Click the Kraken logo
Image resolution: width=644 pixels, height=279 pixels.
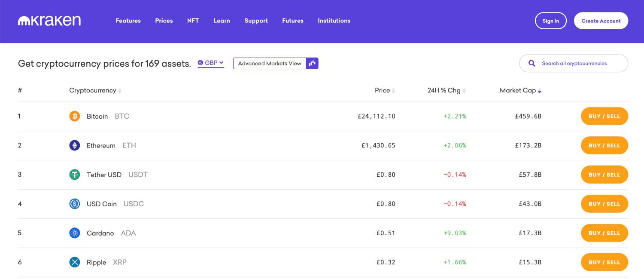click(x=49, y=21)
